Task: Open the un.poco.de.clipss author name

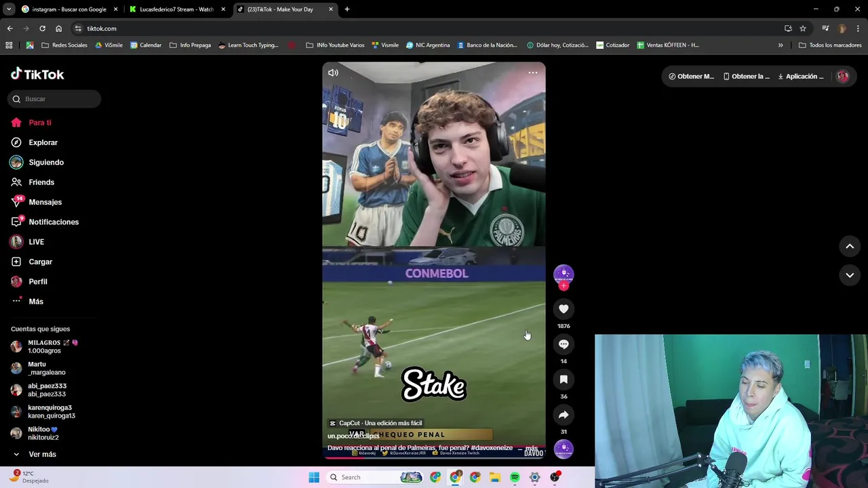Action: (353, 436)
